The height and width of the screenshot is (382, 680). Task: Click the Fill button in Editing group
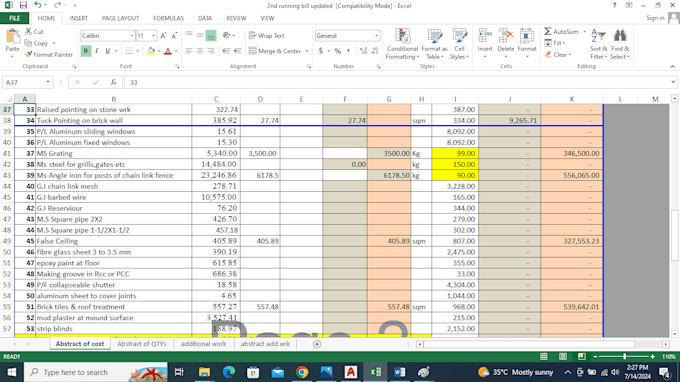click(x=555, y=43)
